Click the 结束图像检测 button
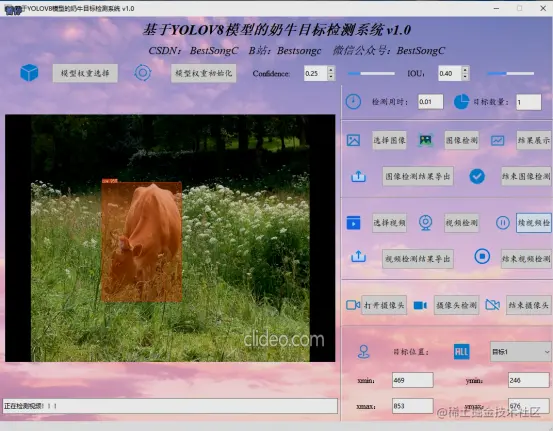Screen dimensions: 554x432 [x=526, y=176]
